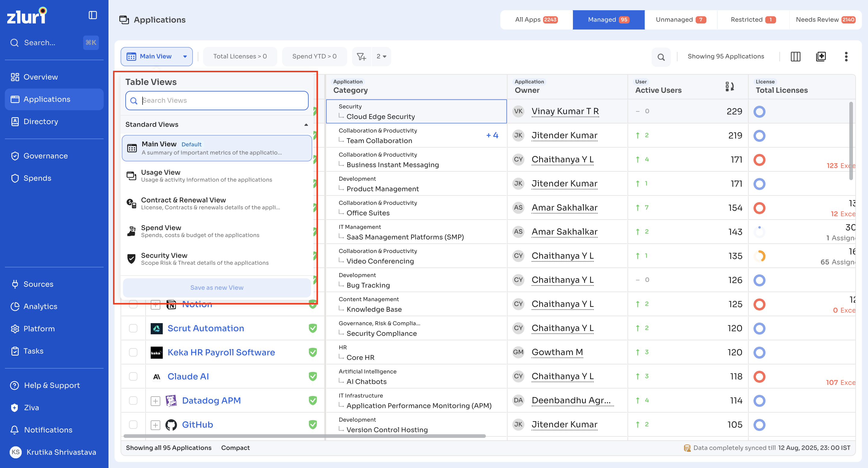This screenshot has width=868, height=468.
Task: Click the table search magnifier icon
Action: pos(661,57)
